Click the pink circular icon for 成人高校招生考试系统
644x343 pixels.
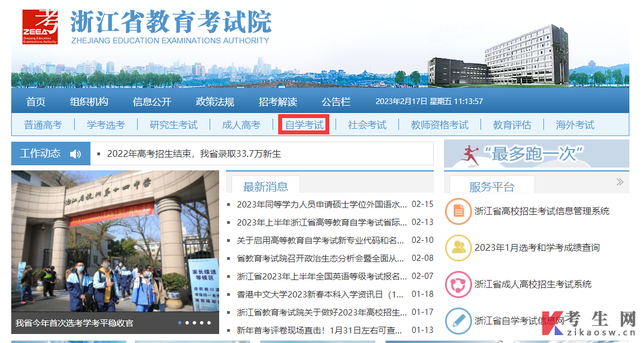(458, 285)
